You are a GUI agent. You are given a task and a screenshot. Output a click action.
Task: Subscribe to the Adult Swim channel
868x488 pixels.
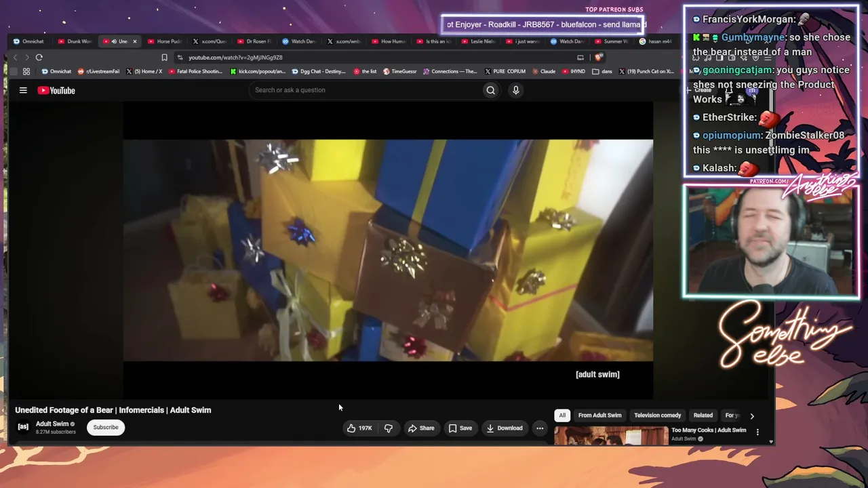coord(106,427)
